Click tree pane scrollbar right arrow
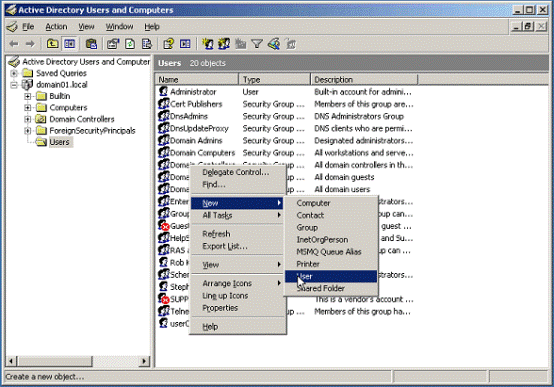The width and height of the screenshot is (554, 387). [144, 361]
